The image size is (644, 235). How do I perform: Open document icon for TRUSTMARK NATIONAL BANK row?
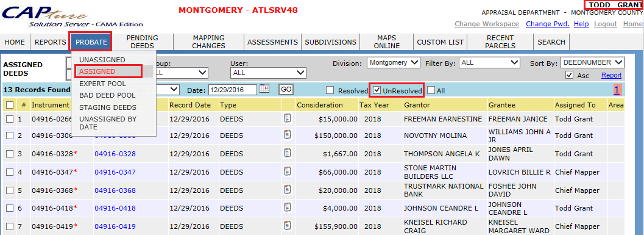[288, 190]
